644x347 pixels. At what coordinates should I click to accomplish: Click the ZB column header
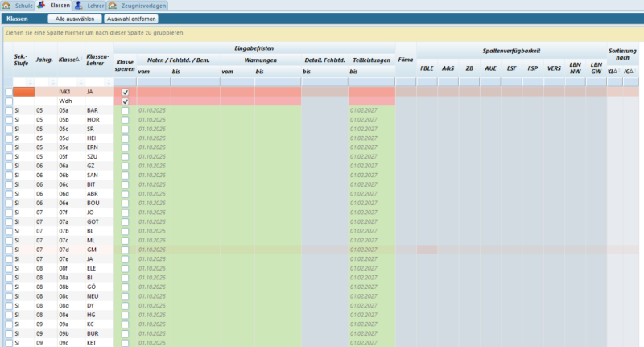[469, 68]
